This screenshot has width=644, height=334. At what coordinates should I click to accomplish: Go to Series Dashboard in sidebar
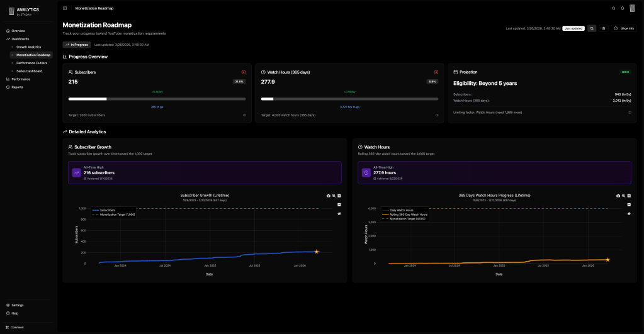coord(30,71)
